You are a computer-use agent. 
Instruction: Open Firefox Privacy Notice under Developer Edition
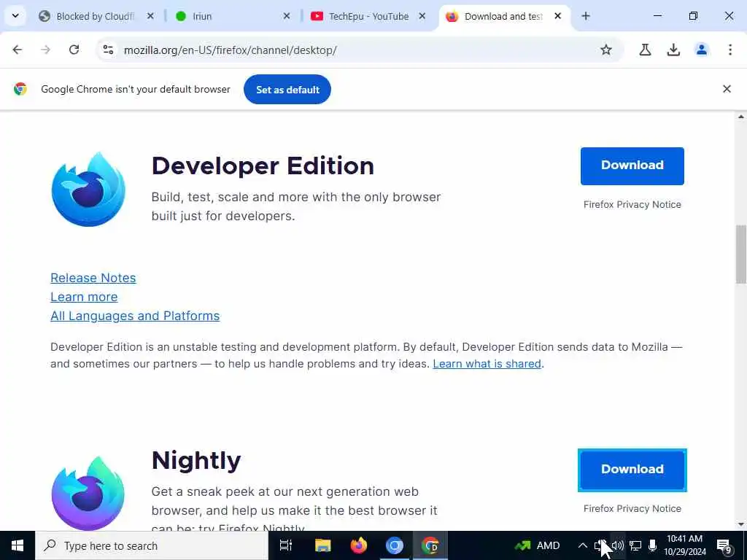(x=632, y=204)
